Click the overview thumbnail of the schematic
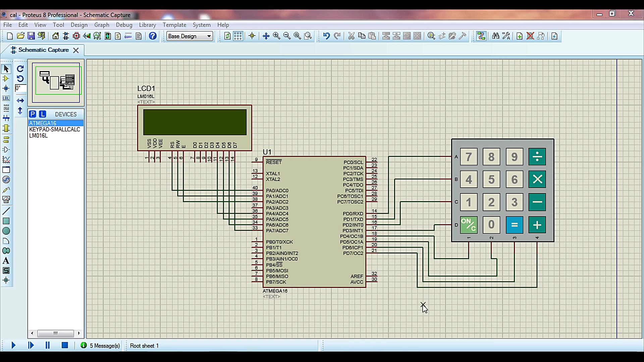Screen dimensions: 644x362 (56, 82)
